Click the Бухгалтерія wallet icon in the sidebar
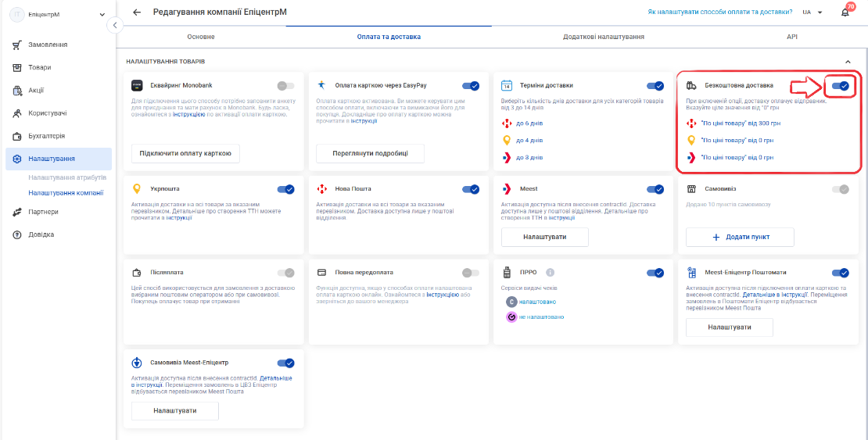The height and width of the screenshot is (440, 868). (x=16, y=136)
